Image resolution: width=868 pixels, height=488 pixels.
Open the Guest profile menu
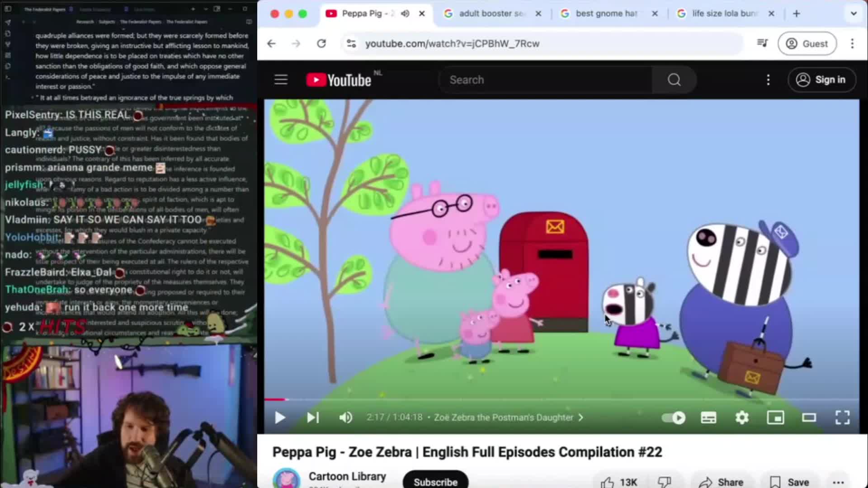[x=807, y=43]
